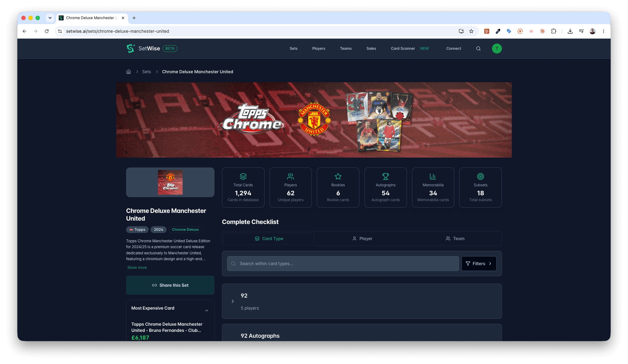Click the set cover thumbnail image
628x364 pixels.
(x=170, y=182)
